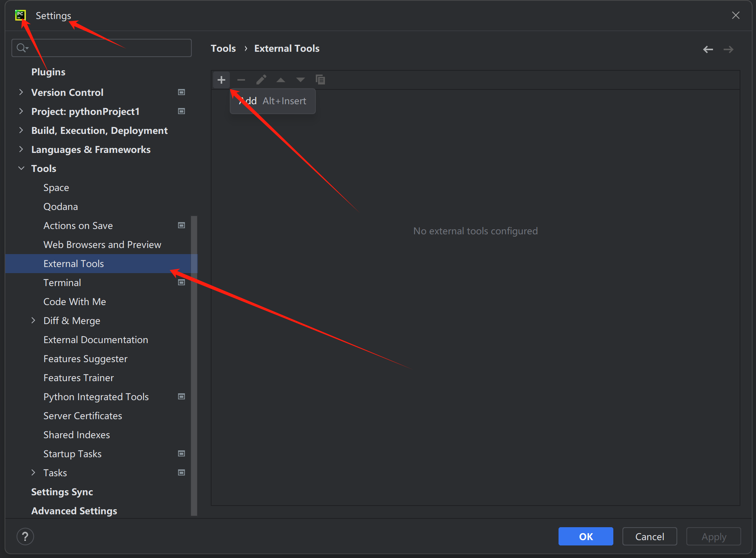Open help via the question mark icon
The image size is (756, 558).
[25, 536]
